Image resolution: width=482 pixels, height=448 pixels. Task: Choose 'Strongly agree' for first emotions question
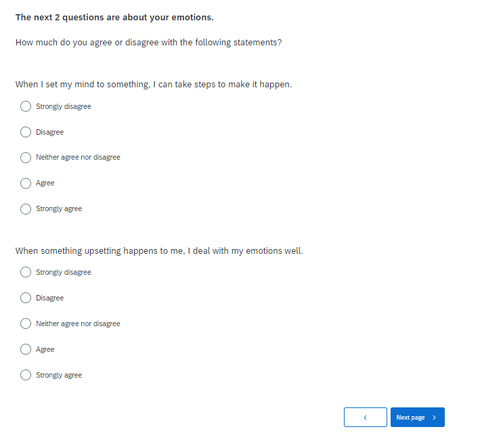[x=26, y=209]
